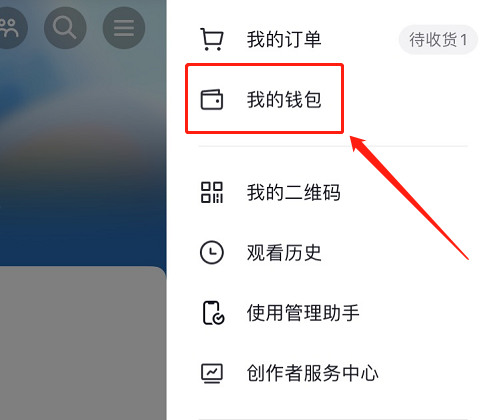Click the wallet icon
The width and height of the screenshot is (499, 420).
click(212, 99)
